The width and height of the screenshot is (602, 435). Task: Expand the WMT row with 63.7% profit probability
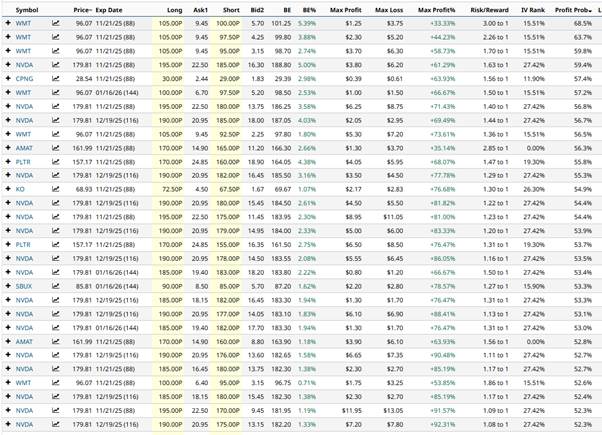click(x=8, y=37)
